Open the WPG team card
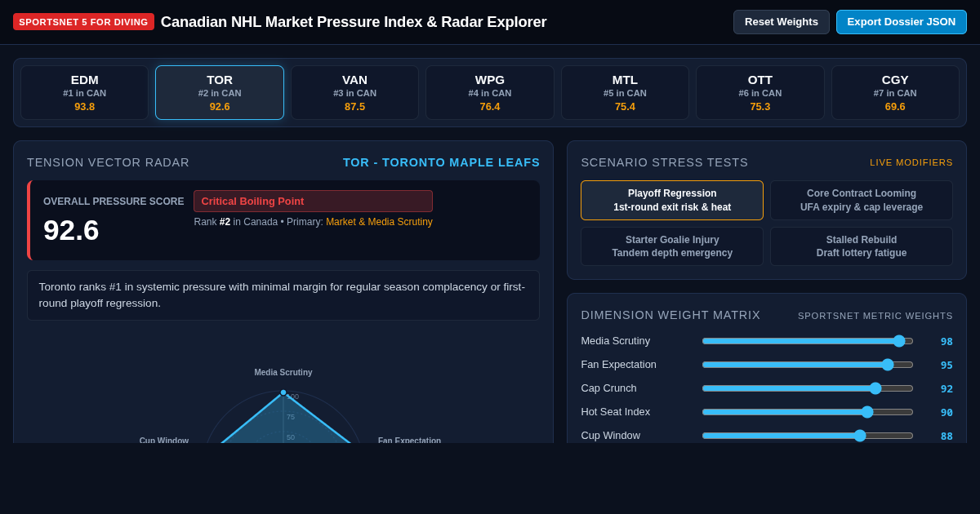 pos(490,93)
